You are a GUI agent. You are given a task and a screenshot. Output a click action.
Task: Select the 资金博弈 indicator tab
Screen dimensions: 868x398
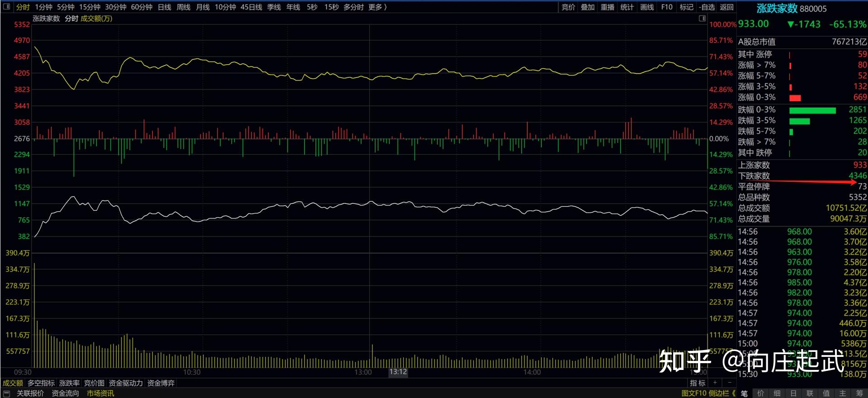pyautogui.click(x=161, y=383)
